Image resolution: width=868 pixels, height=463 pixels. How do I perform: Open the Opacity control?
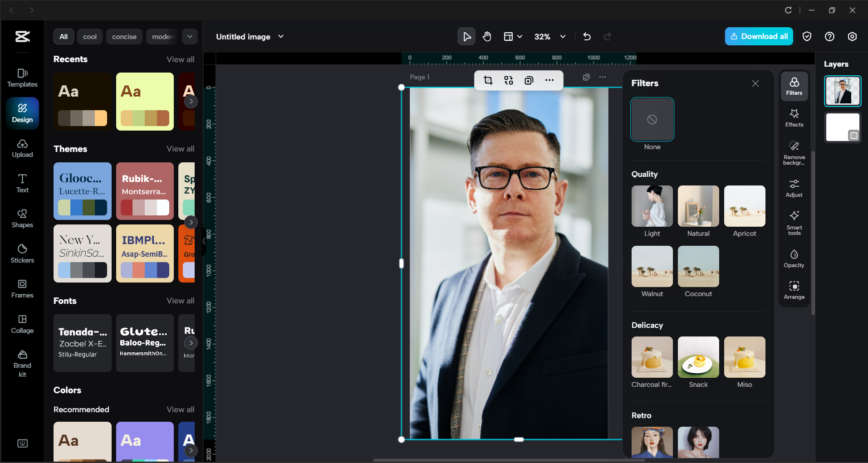794,258
